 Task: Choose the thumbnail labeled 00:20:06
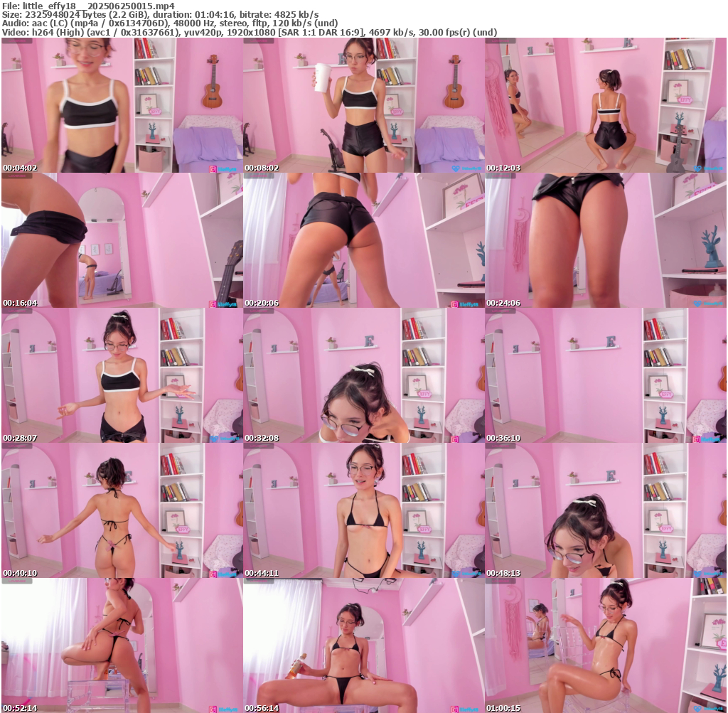363,240
